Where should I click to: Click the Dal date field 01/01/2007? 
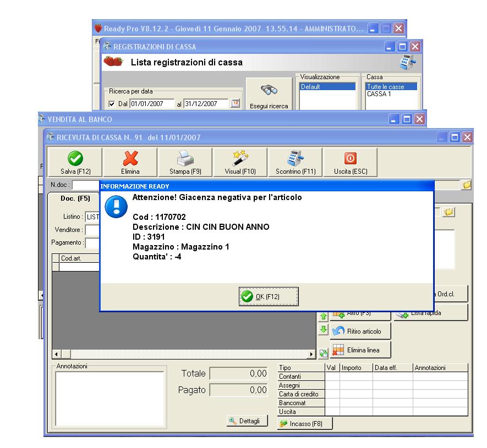152,104
